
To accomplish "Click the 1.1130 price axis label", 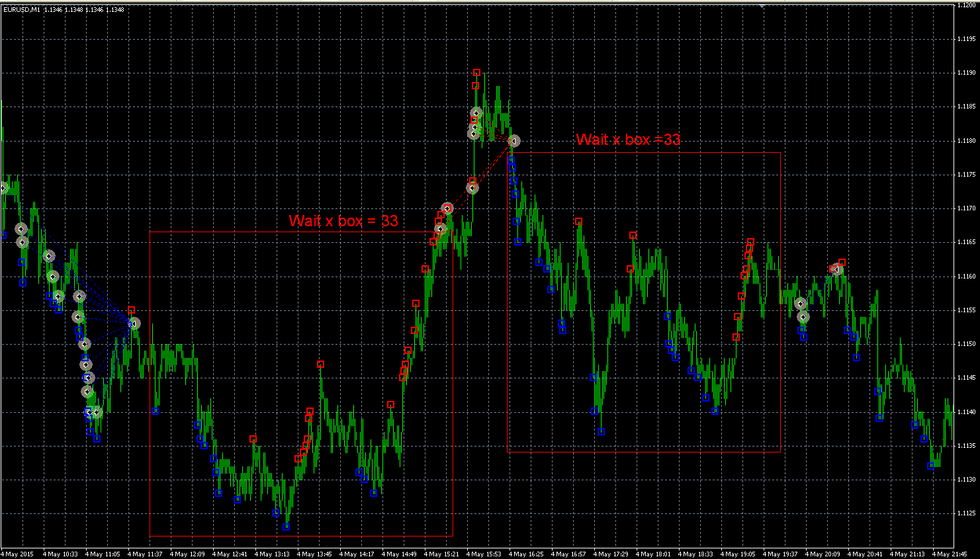I will click(966, 480).
